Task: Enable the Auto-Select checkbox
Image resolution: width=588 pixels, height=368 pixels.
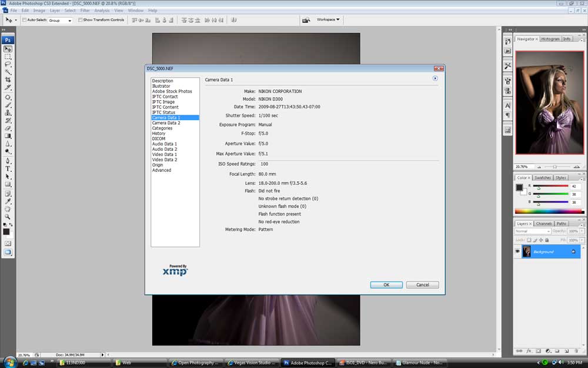Action: pyautogui.click(x=24, y=20)
